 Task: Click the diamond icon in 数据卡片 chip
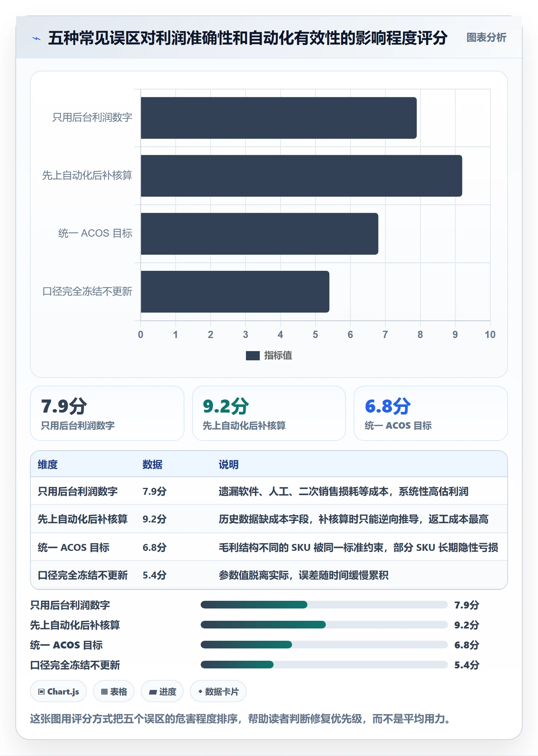(x=200, y=691)
